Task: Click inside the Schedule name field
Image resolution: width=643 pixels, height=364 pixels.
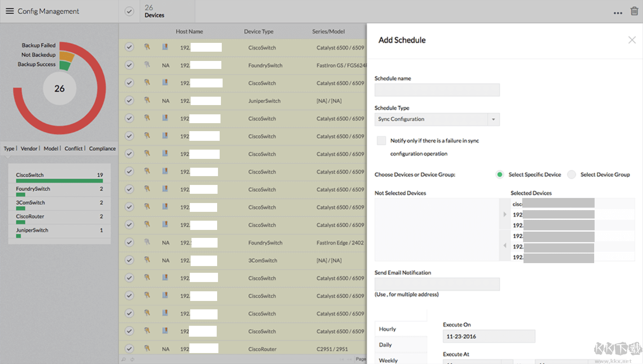Action: click(x=437, y=90)
